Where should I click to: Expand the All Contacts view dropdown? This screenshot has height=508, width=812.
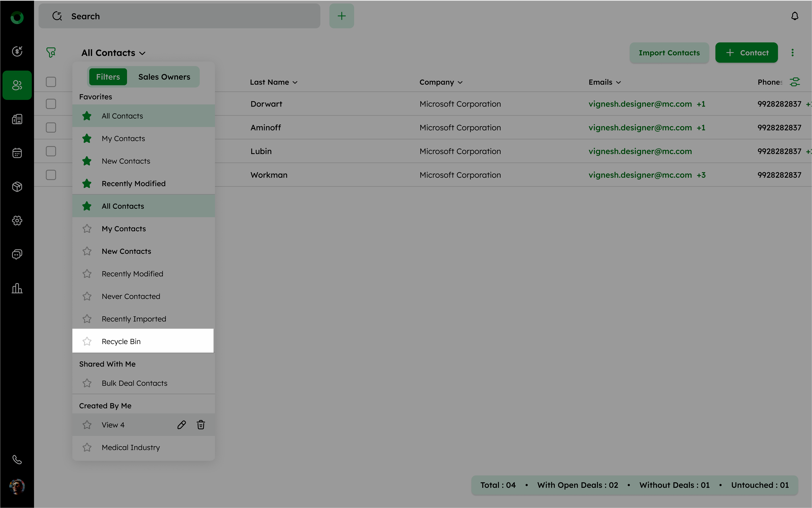point(113,53)
